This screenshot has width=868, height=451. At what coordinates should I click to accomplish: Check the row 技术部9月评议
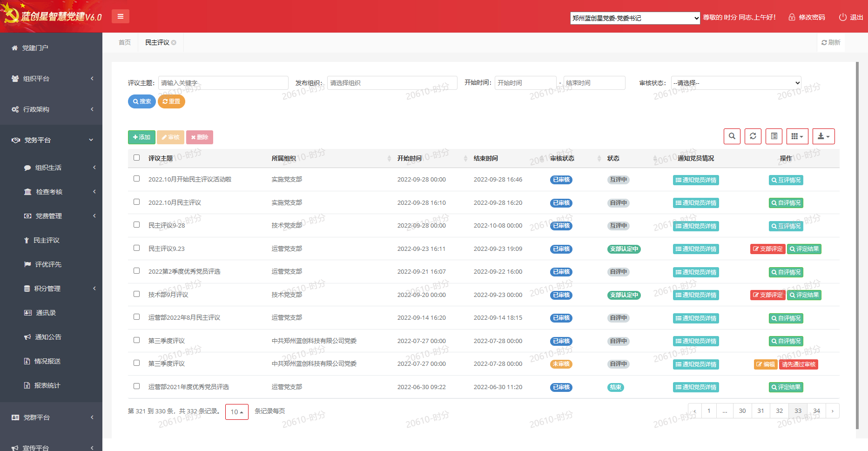(x=136, y=294)
